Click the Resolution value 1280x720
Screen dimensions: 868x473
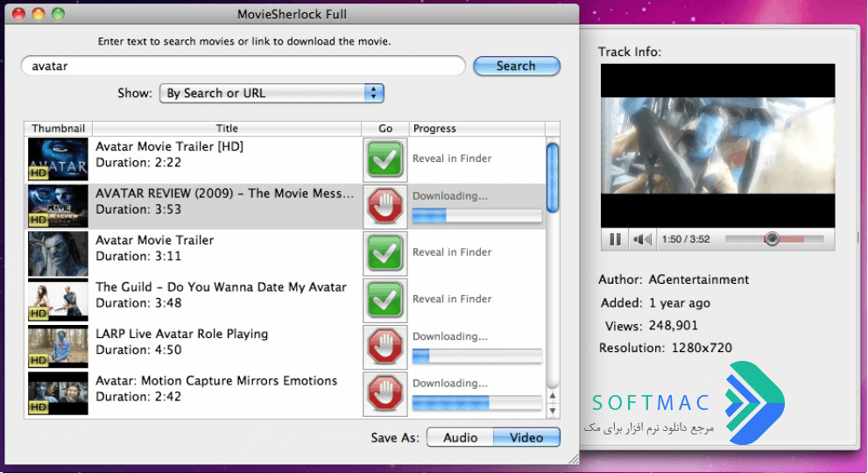click(702, 348)
